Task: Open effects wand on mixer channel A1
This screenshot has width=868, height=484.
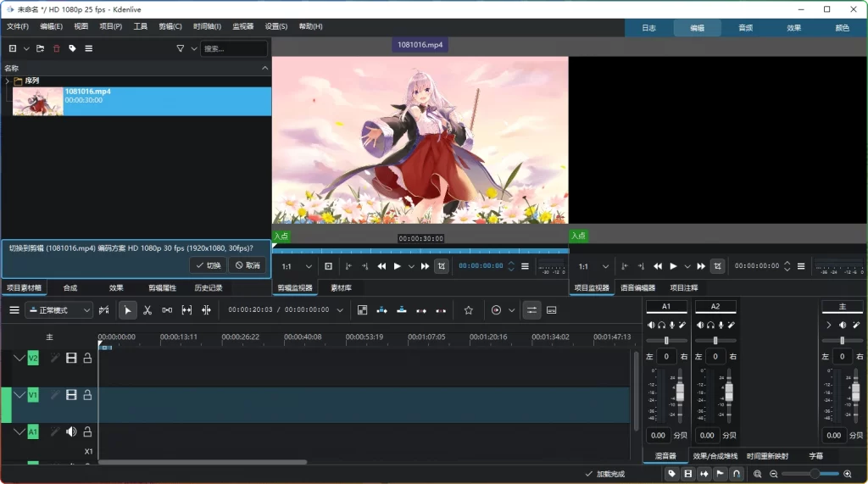Action: [682, 325]
